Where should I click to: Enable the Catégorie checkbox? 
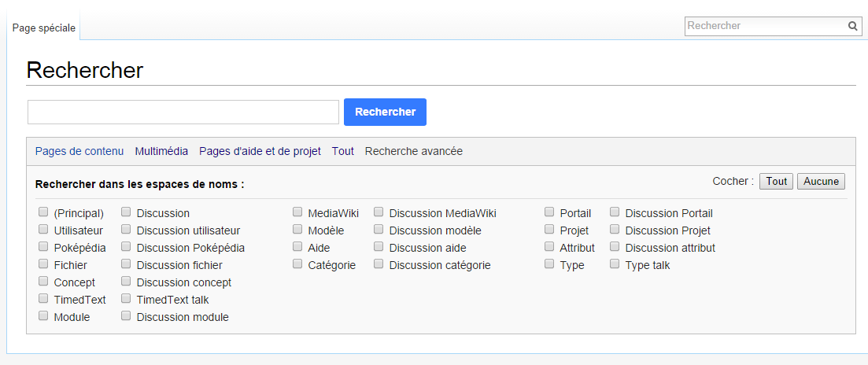[297, 264]
